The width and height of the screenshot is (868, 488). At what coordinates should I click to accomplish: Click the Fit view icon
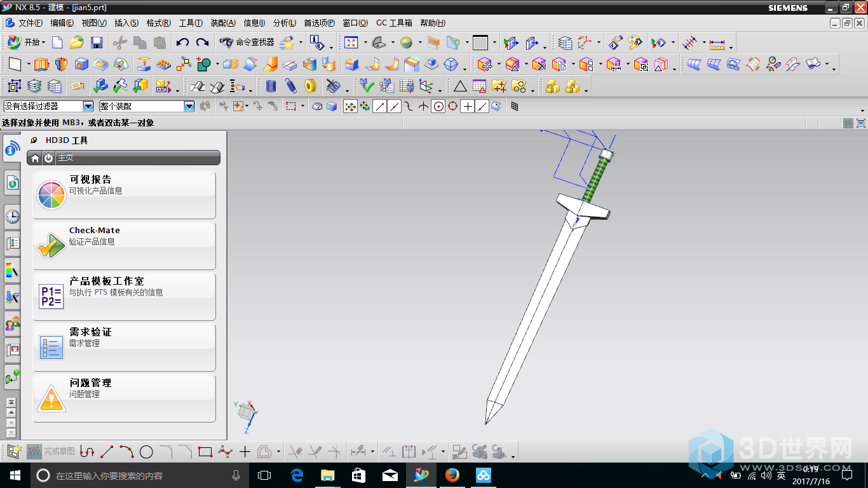[351, 43]
